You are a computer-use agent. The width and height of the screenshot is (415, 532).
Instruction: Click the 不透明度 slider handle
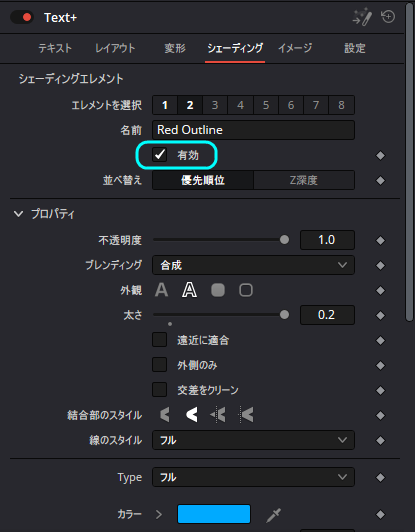tap(284, 240)
